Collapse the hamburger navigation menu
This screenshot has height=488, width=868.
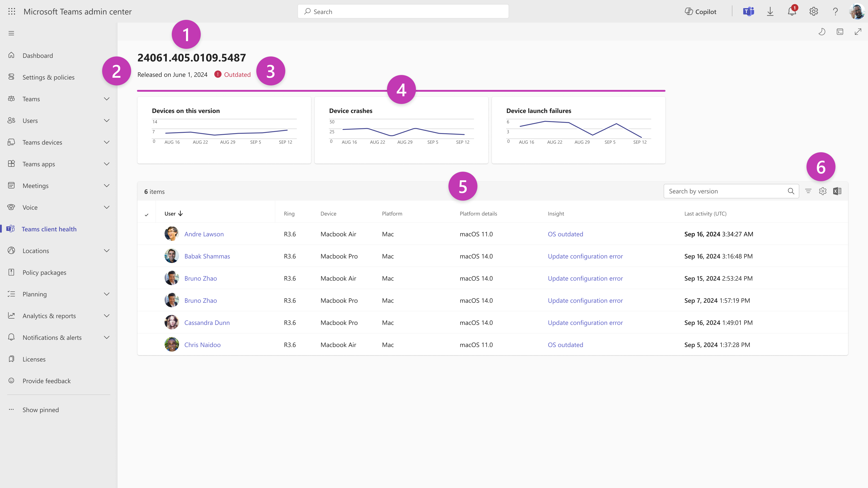click(x=12, y=33)
